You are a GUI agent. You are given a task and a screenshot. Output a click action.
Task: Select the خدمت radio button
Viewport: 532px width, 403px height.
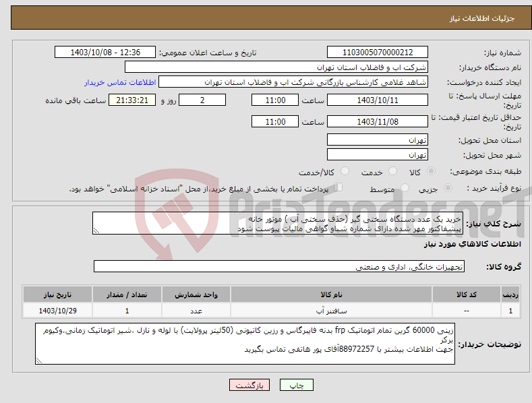[392, 171]
